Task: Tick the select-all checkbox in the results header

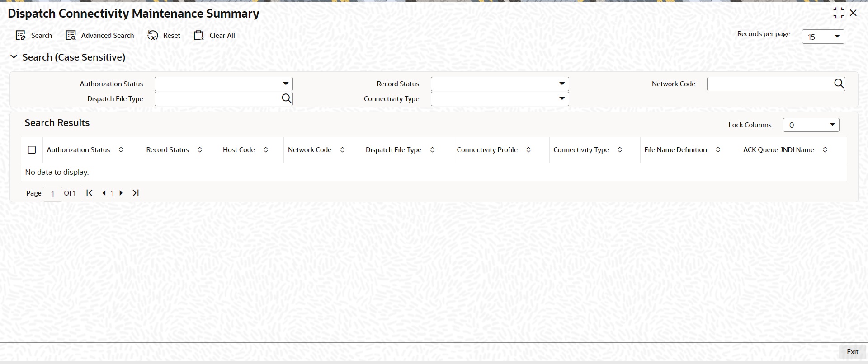Action: coord(32,150)
